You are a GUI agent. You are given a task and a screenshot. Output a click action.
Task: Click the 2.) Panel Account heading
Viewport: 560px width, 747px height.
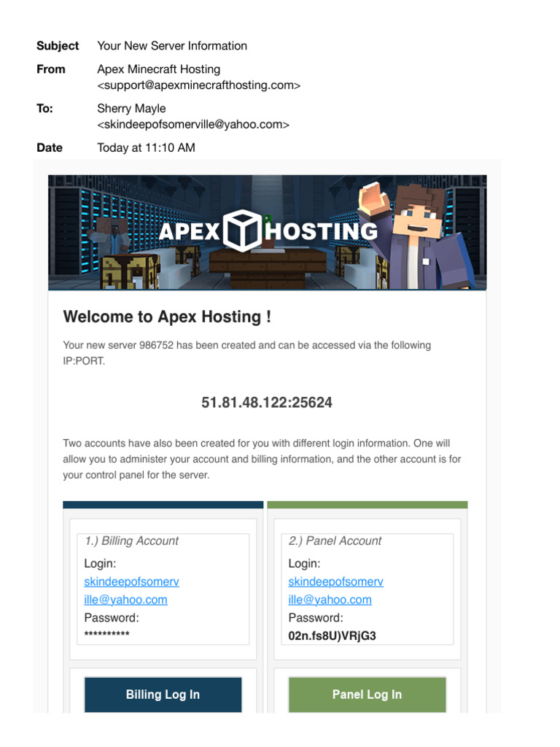click(335, 541)
